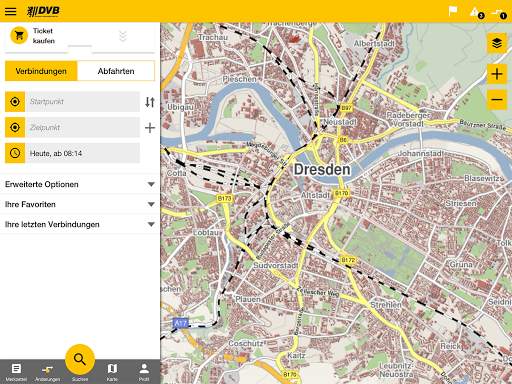Click the A17 motorway sign on map
512x384 pixels.
(181, 323)
